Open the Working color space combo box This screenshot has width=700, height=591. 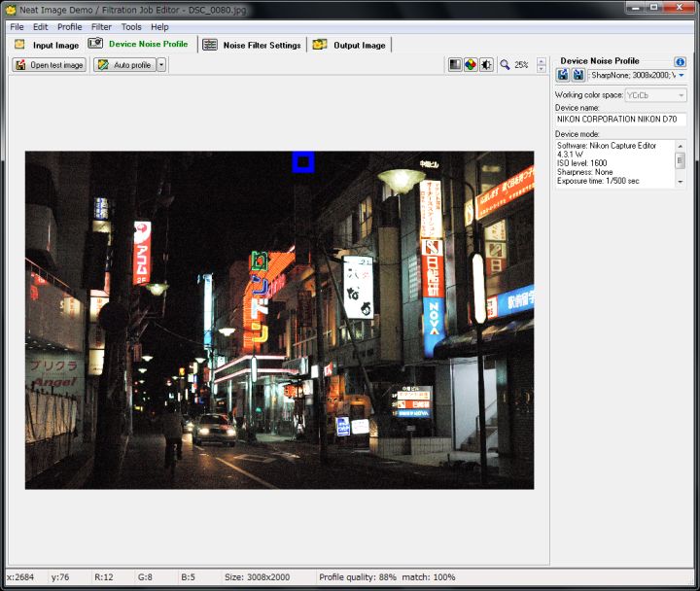[655, 95]
